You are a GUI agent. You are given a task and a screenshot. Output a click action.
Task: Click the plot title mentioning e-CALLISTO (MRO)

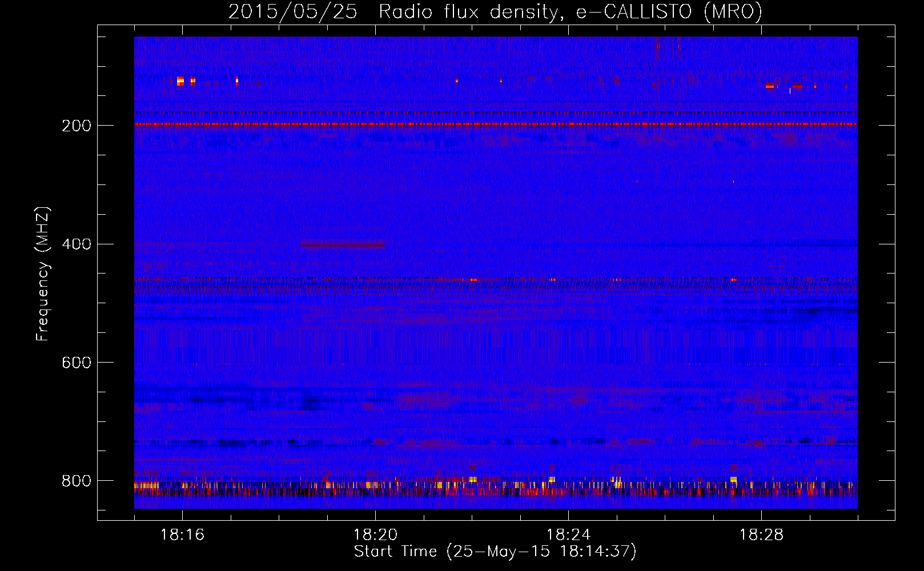pyautogui.click(x=495, y=11)
